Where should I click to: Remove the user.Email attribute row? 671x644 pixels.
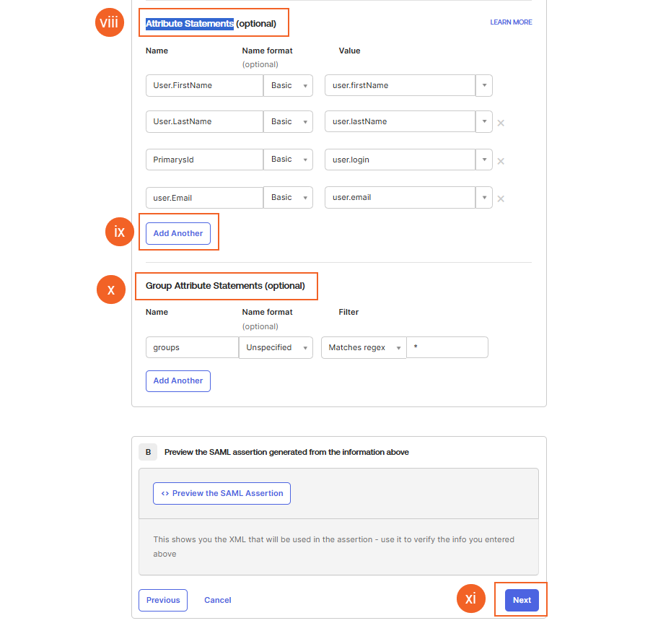501,199
